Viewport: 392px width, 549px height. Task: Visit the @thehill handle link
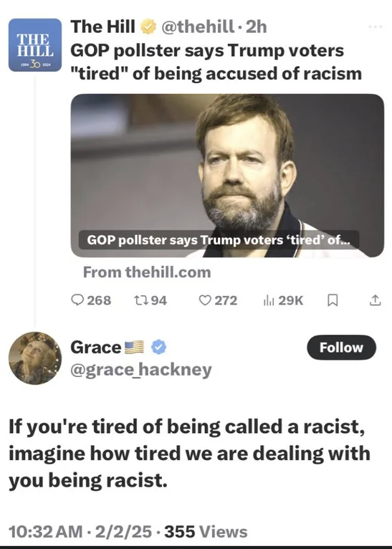[x=197, y=27]
